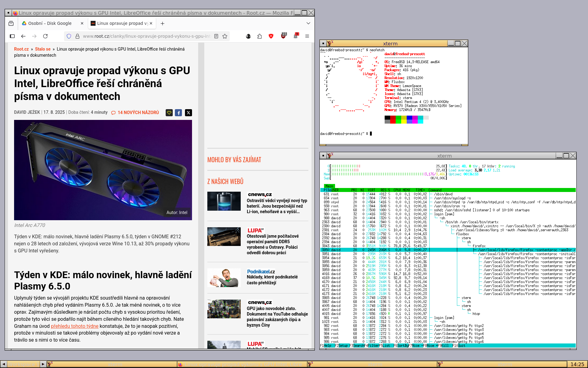Click inside the browser address bar
This screenshot has width=588, height=368.
point(138,36)
